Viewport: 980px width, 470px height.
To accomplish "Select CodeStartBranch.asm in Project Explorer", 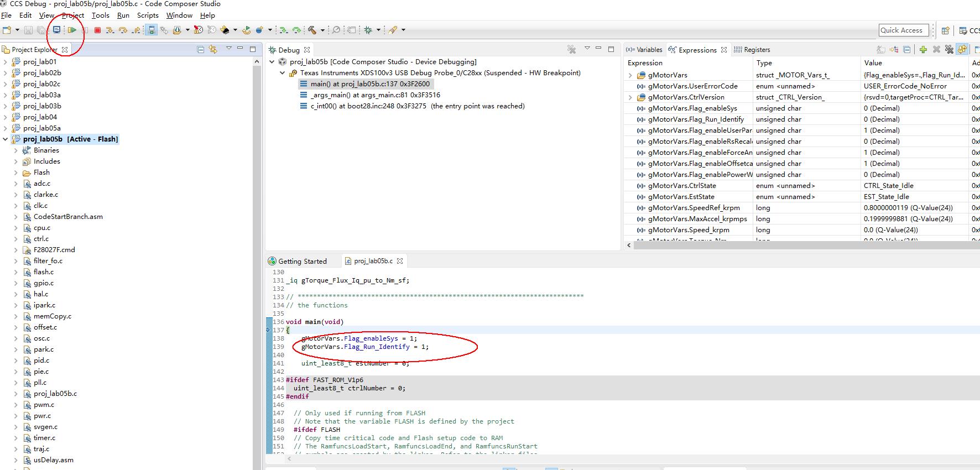I will [x=68, y=217].
